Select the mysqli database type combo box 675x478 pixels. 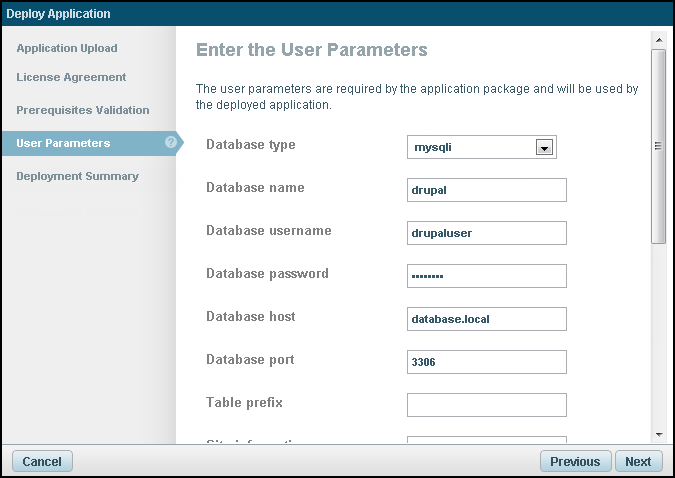[472, 148]
